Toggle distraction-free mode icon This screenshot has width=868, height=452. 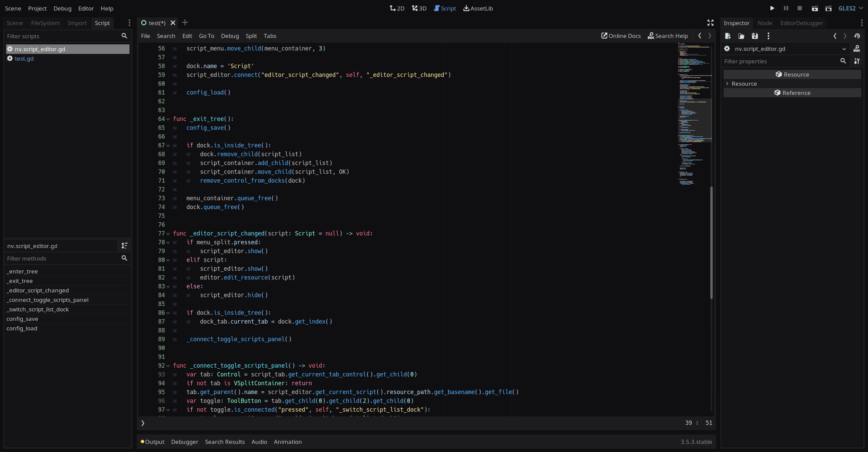pos(710,23)
